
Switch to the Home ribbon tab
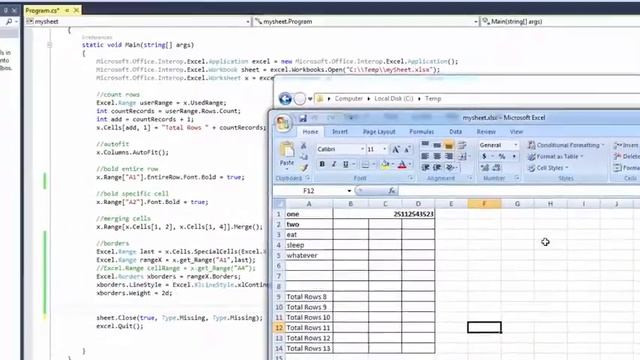click(310, 131)
